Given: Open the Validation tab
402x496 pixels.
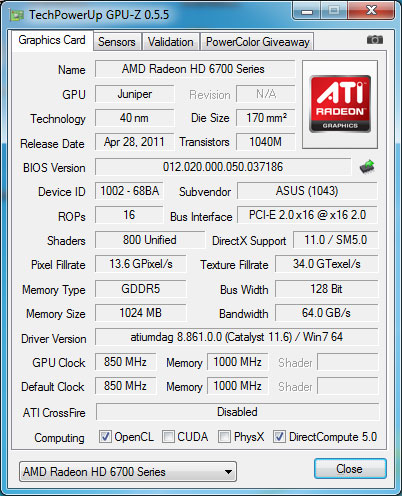Looking at the screenshot, I should [x=171, y=42].
